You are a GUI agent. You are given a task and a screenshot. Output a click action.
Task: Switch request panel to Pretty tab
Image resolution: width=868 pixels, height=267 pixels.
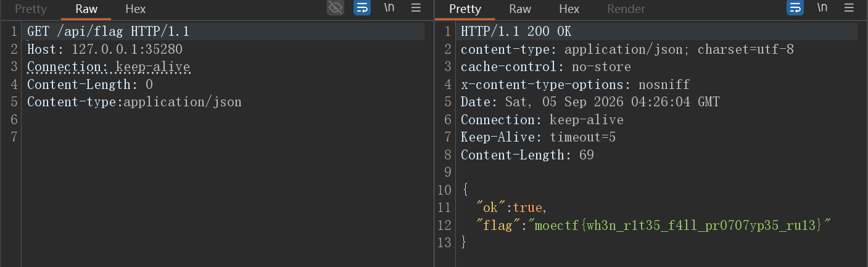(31, 9)
